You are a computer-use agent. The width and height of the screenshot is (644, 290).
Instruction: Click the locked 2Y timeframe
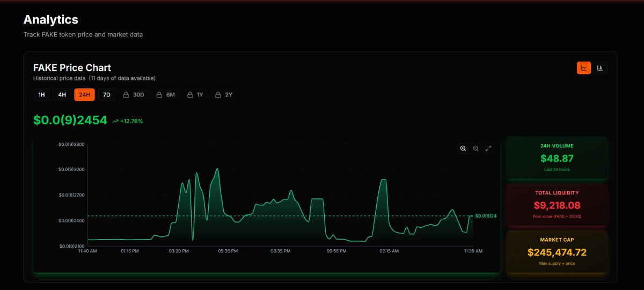pos(224,95)
